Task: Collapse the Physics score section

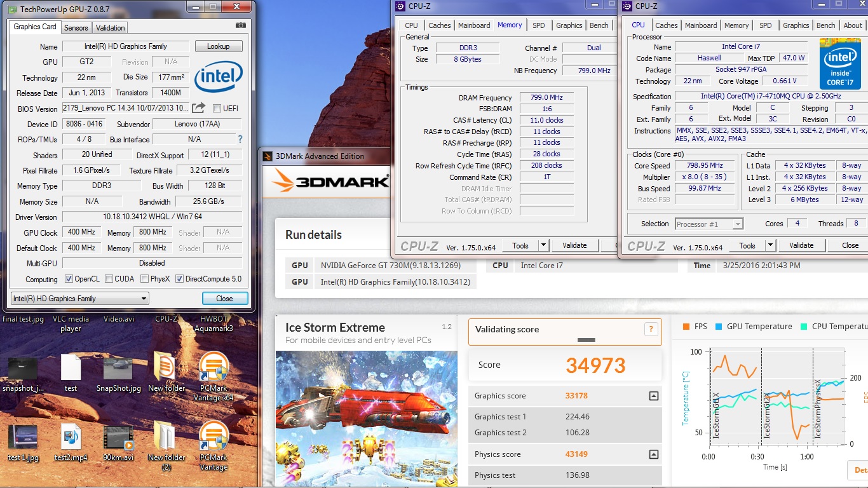Action: 653,454
